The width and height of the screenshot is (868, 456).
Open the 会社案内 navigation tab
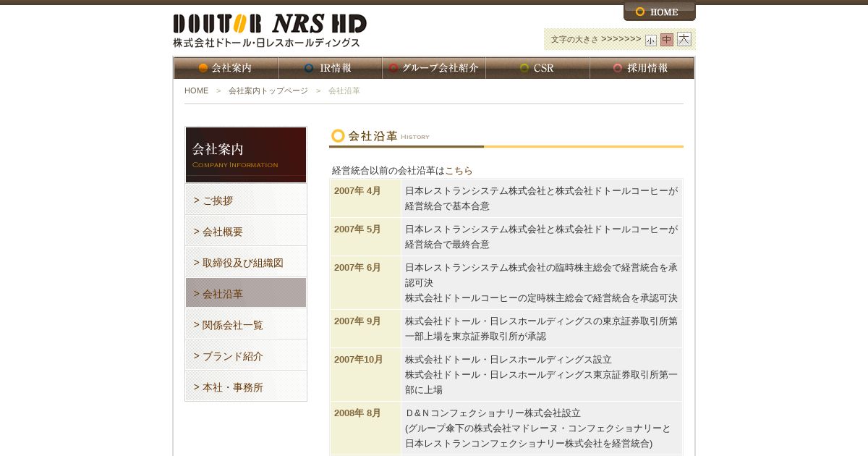[x=226, y=68]
